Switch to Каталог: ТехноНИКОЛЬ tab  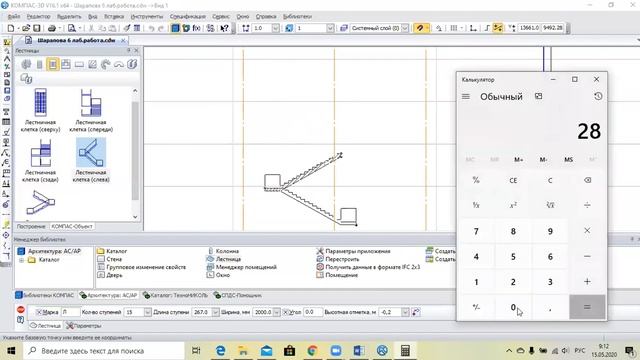(175, 295)
